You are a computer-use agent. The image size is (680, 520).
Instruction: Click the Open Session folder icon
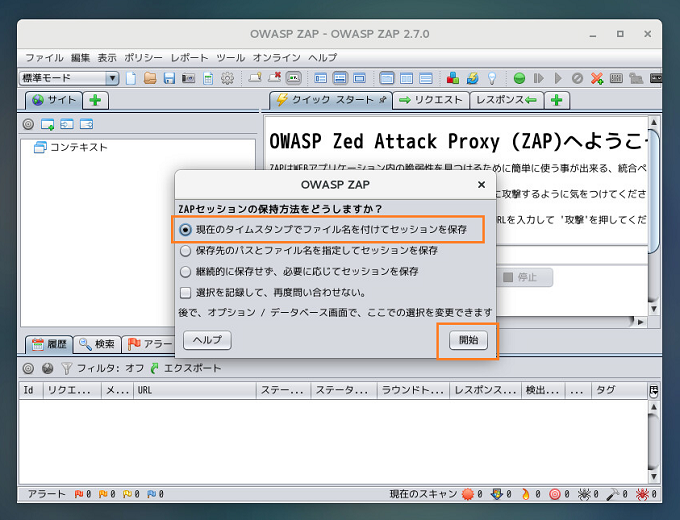[x=150, y=78]
